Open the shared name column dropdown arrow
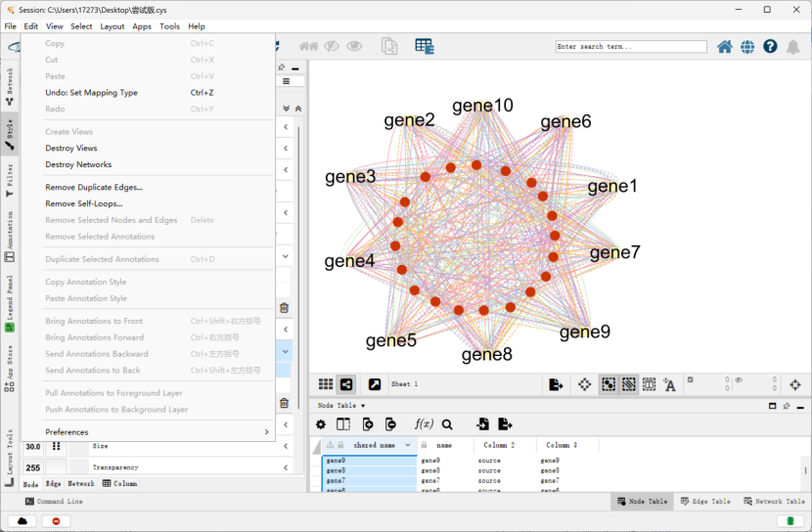Image resolution: width=812 pixels, height=532 pixels. 408,445
